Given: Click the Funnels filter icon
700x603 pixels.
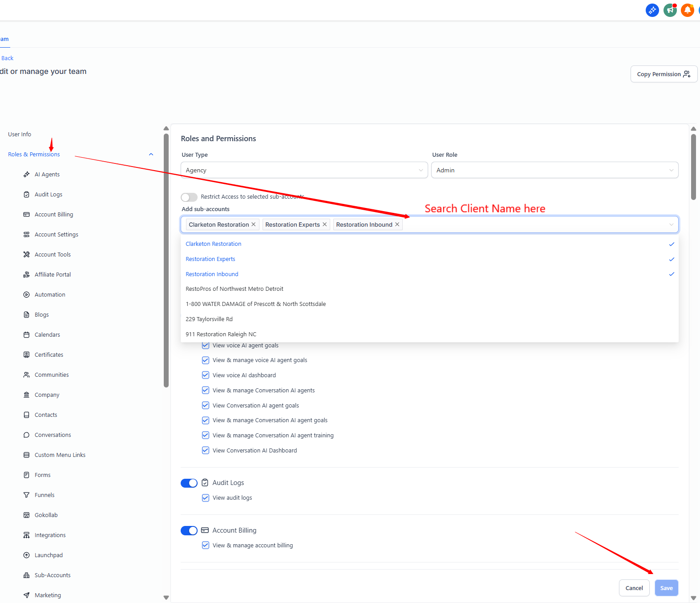Looking at the screenshot, I should (x=27, y=495).
